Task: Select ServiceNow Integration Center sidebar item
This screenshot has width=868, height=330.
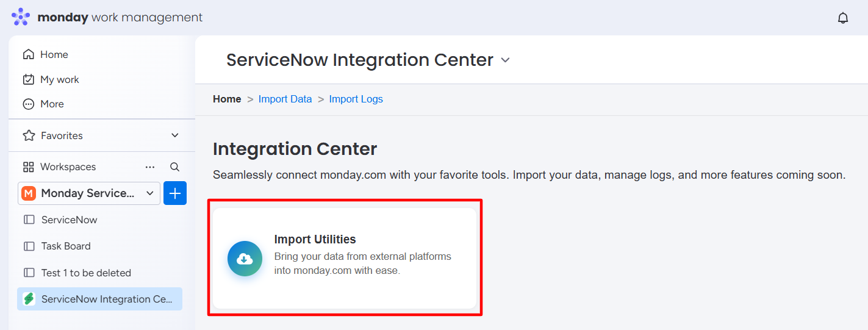Action: pos(99,299)
